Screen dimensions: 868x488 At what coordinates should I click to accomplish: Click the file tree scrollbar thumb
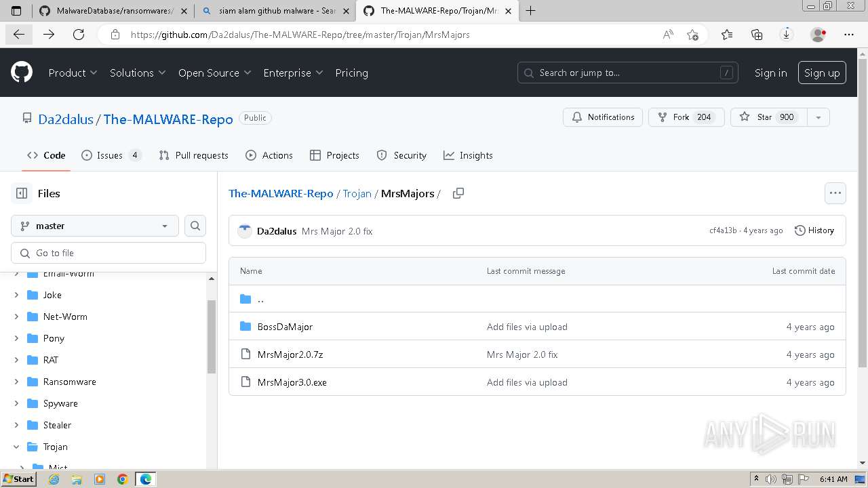pos(212,337)
